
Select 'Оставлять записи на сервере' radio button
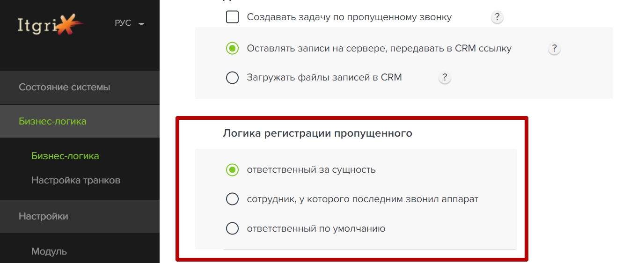233,48
